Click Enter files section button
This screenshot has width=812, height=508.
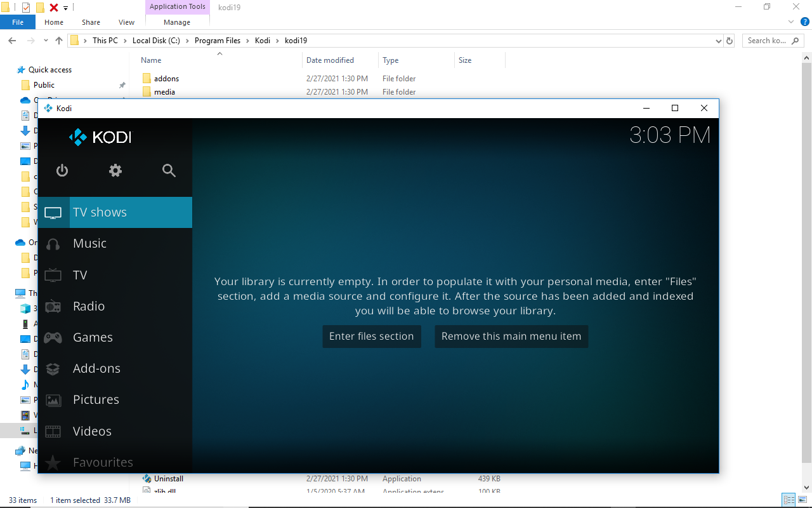pos(371,337)
